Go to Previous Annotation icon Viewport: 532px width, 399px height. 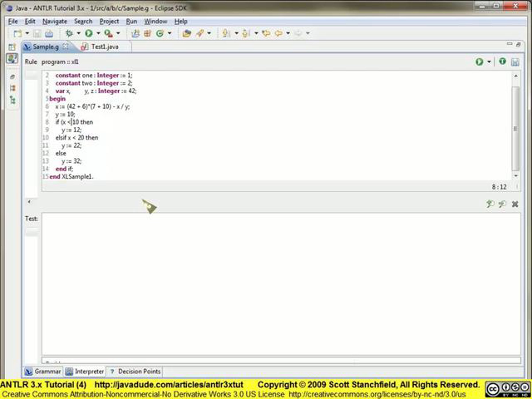(246, 33)
